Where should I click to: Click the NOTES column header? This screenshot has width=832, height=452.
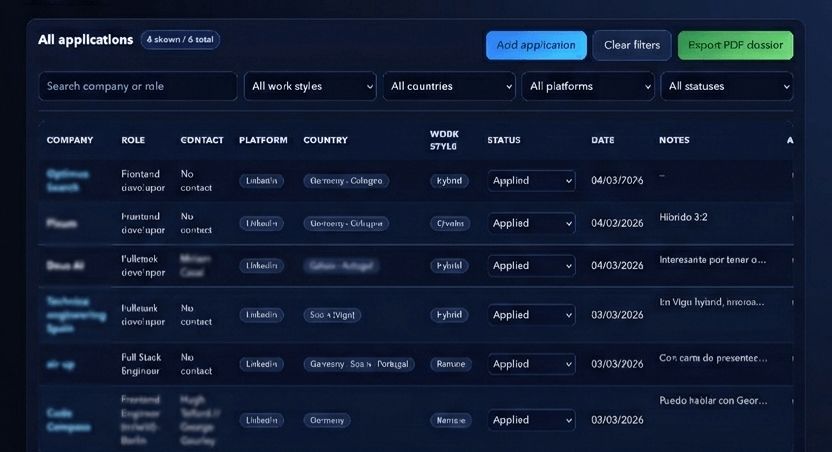[x=674, y=140]
